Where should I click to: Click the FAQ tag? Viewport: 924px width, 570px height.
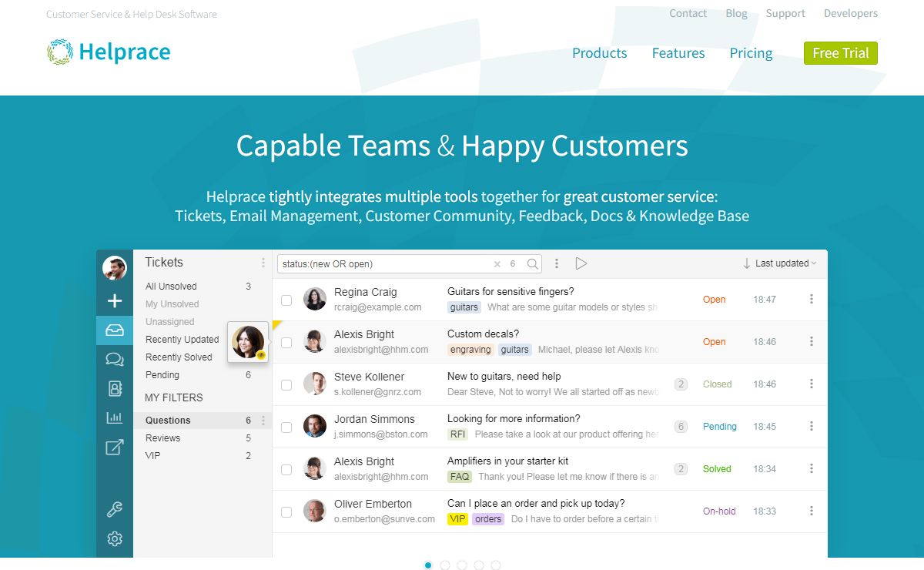tap(460, 477)
